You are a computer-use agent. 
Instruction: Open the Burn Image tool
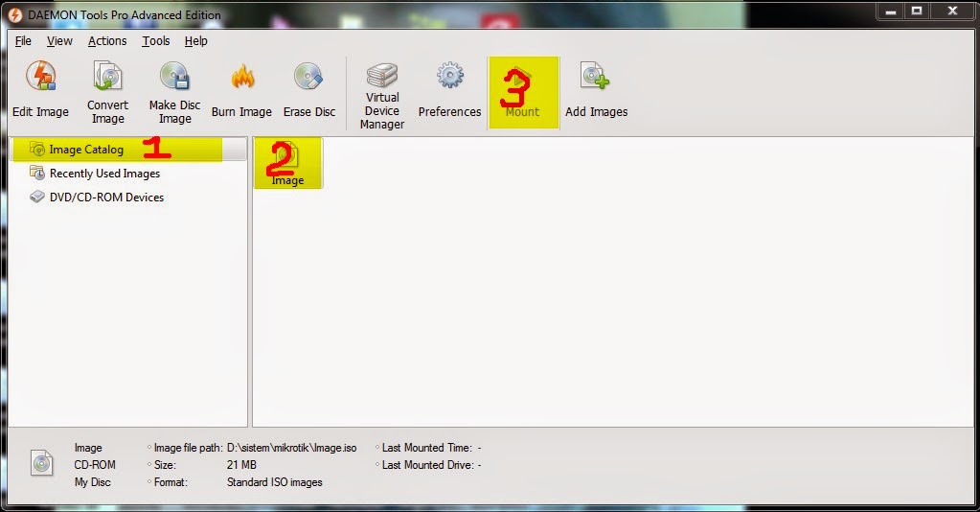click(x=241, y=90)
